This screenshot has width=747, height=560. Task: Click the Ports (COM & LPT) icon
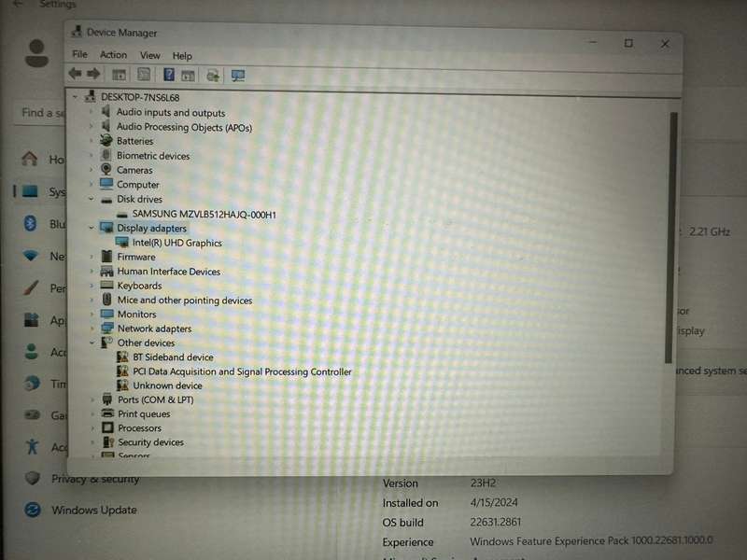(107, 399)
